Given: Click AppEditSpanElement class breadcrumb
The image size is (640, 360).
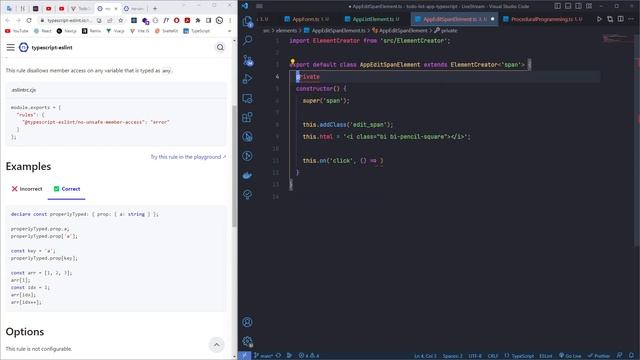Looking at the screenshot, I should 400,31.
